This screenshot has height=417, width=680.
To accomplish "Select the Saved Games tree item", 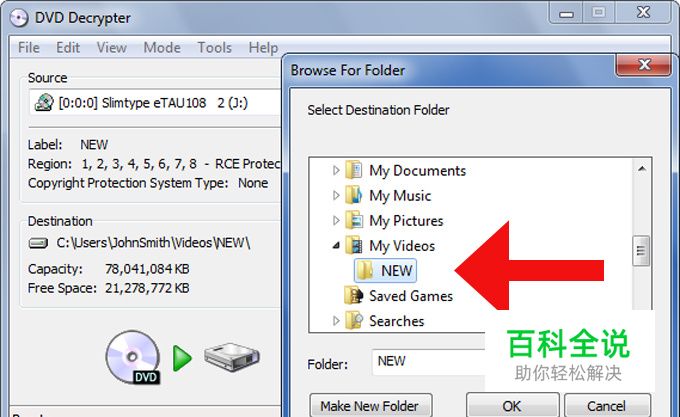I will pos(411,296).
